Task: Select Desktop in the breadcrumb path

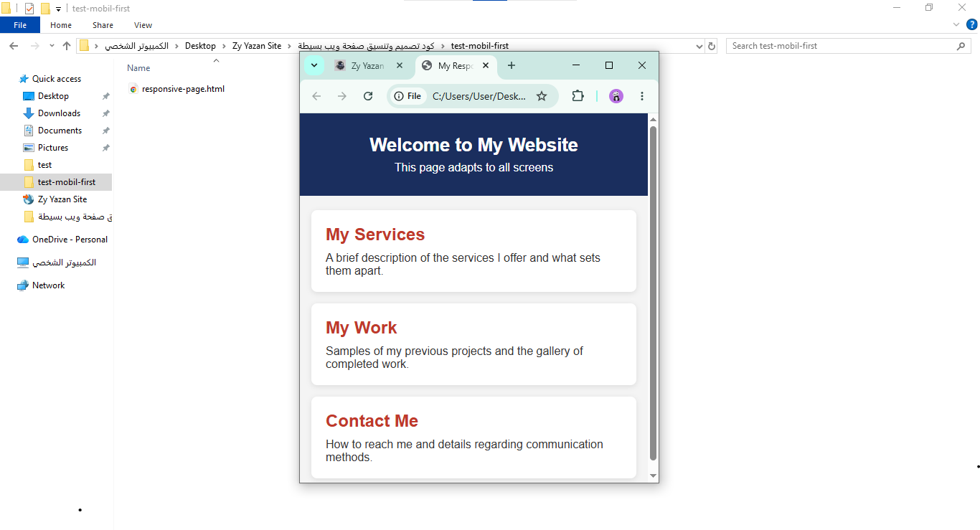Action: point(200,46)
